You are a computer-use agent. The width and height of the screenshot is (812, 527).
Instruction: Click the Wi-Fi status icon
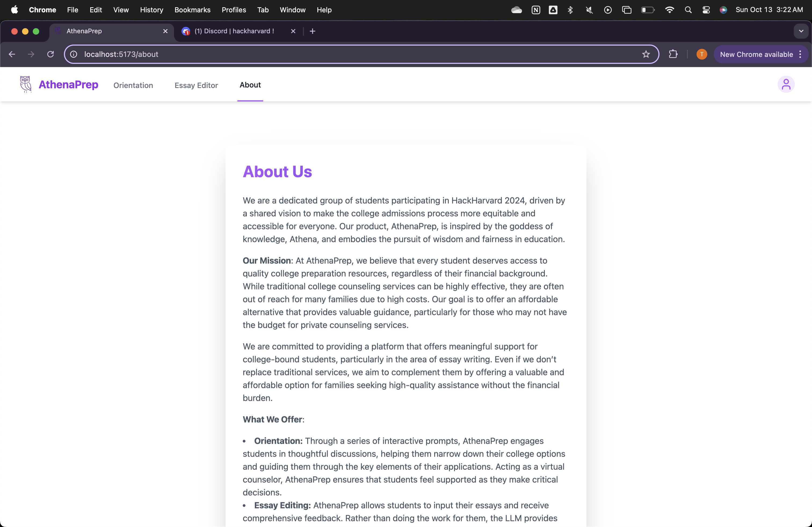(x=669, y=10)
